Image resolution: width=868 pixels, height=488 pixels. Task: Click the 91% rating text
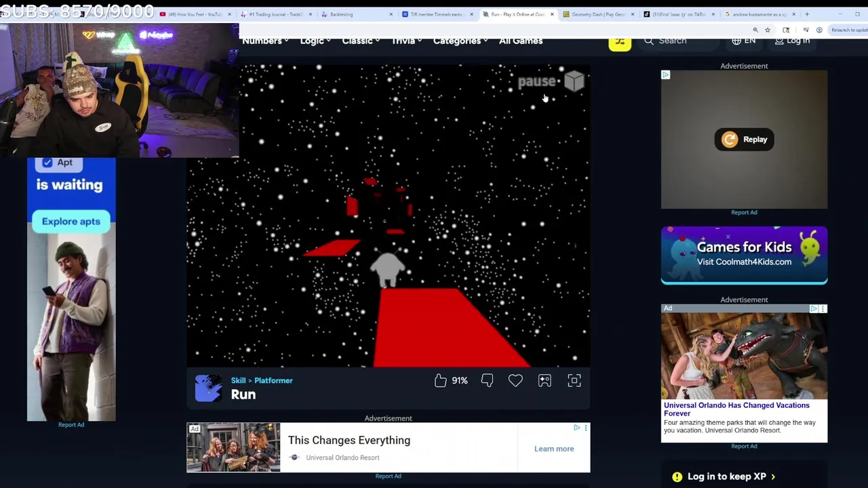tap(460, 381)
